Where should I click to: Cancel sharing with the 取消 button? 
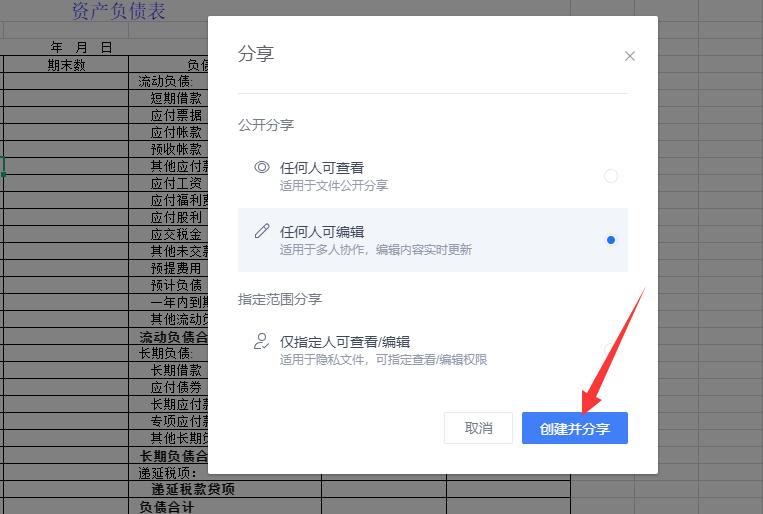[478, 428]
